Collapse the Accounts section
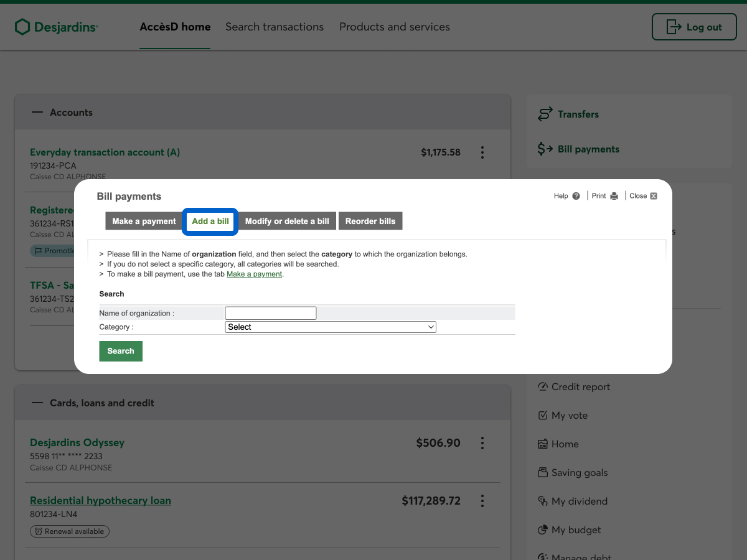The width and height of the screenshot is (747, 560). [38, 113]
